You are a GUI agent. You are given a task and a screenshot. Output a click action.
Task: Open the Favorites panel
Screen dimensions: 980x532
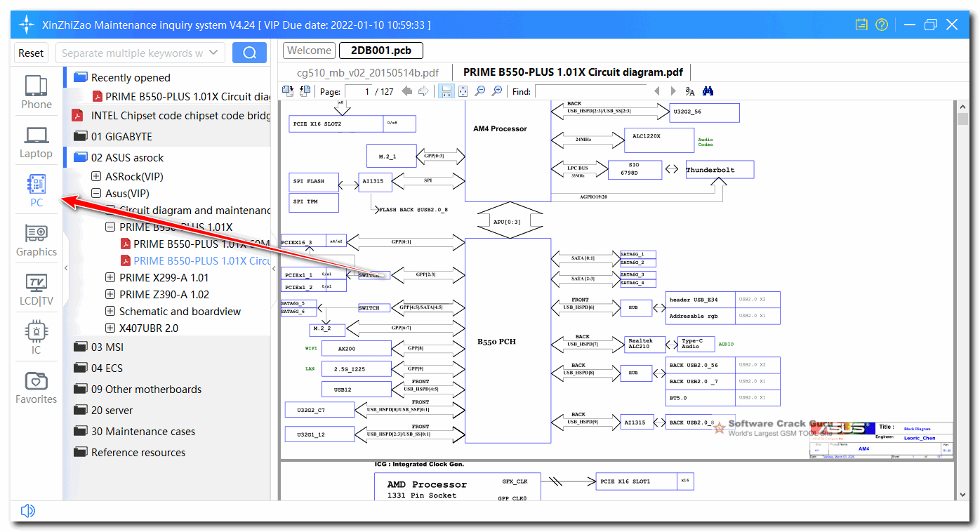coord(37,385)
